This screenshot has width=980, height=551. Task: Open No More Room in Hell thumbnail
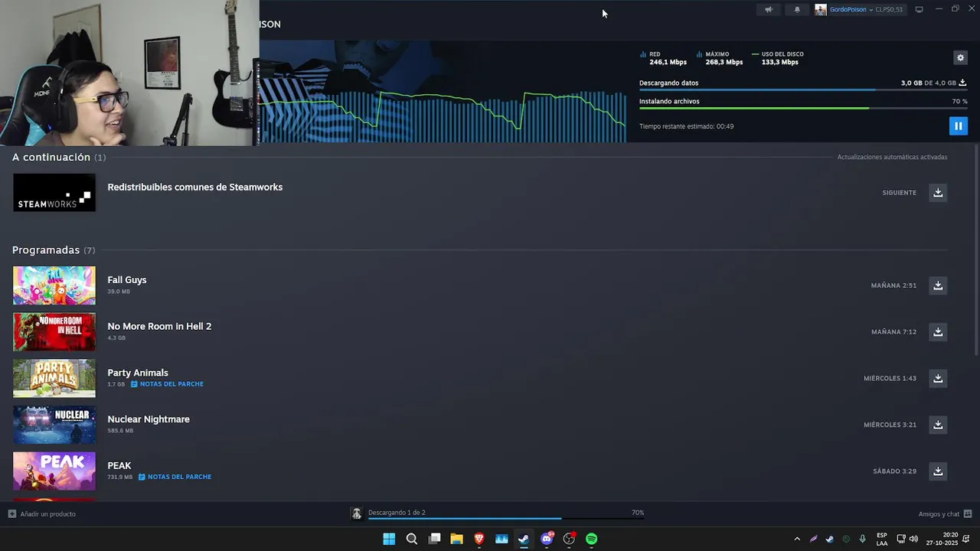54,331
